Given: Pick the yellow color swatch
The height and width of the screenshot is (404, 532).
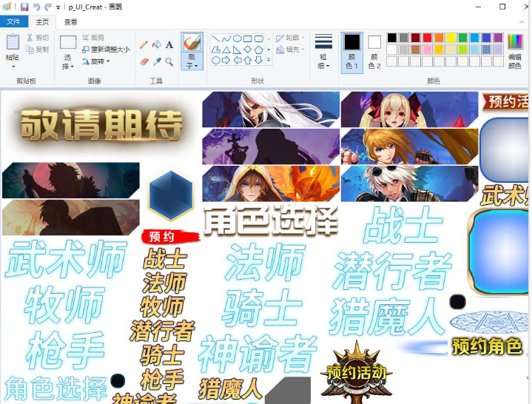Looking at the screenshot, I should (x=451, y=37).
